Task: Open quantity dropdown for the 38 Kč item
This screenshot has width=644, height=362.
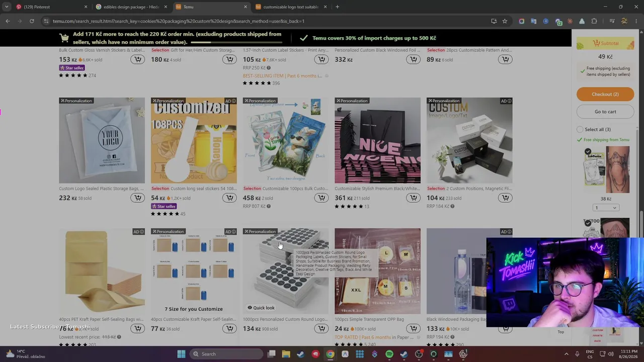Action: pyautogui.click(x=605, y=208)
